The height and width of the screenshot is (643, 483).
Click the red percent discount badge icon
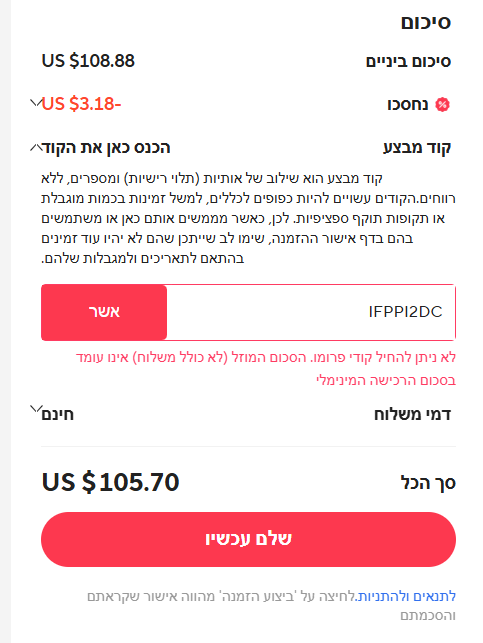[442, 105]
